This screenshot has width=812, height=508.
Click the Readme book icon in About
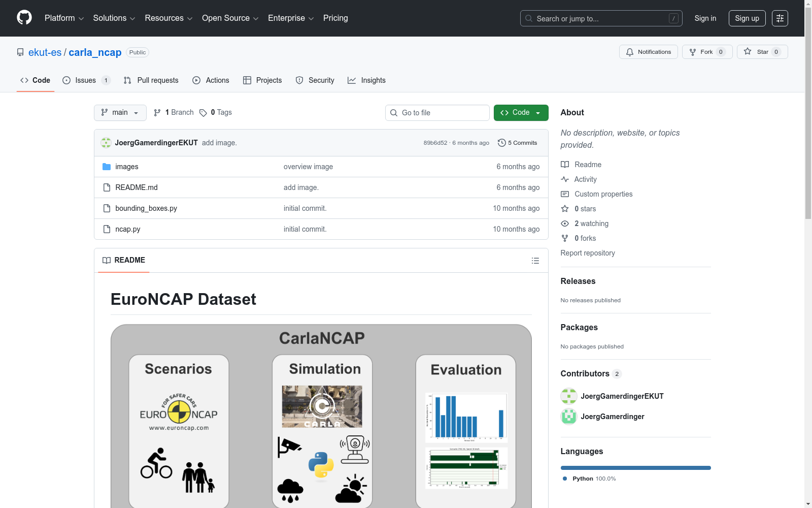[565, 165]
